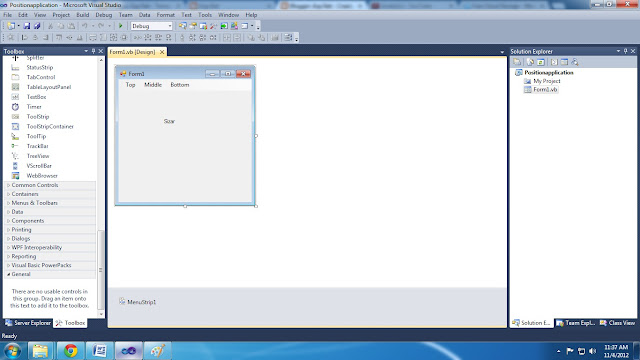This screenshot has height=360, width=640.
Task: Select the TrackBar control in Toolbox
Action: [x=38, y=146]
